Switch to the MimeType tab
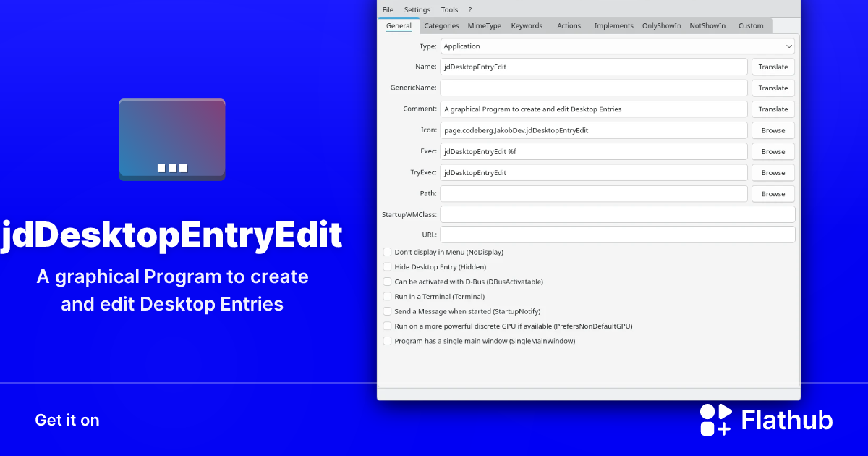This screenshot has width=868, height=456. pyautogui.click(x=484, y=25)
